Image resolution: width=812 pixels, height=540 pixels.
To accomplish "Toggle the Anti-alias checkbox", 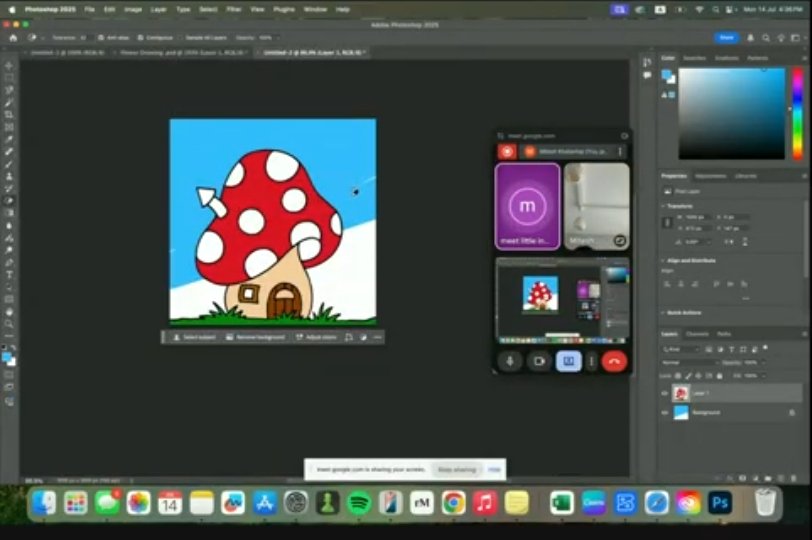I will point(99,37).
